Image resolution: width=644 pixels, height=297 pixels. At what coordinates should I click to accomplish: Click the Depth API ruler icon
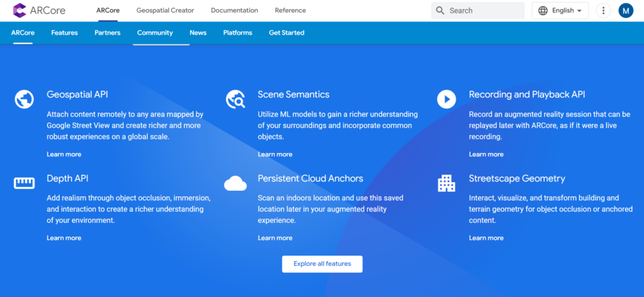(24, 183)
